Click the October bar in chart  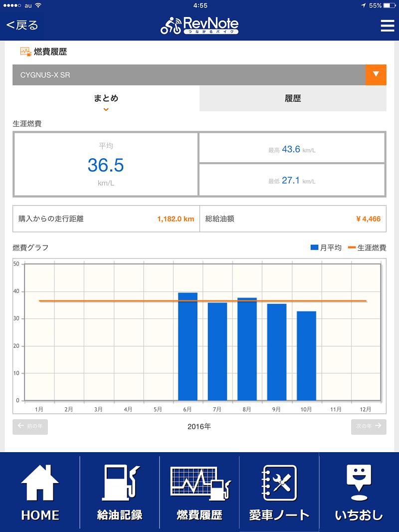pyautogui.click(x=306, y=355)
